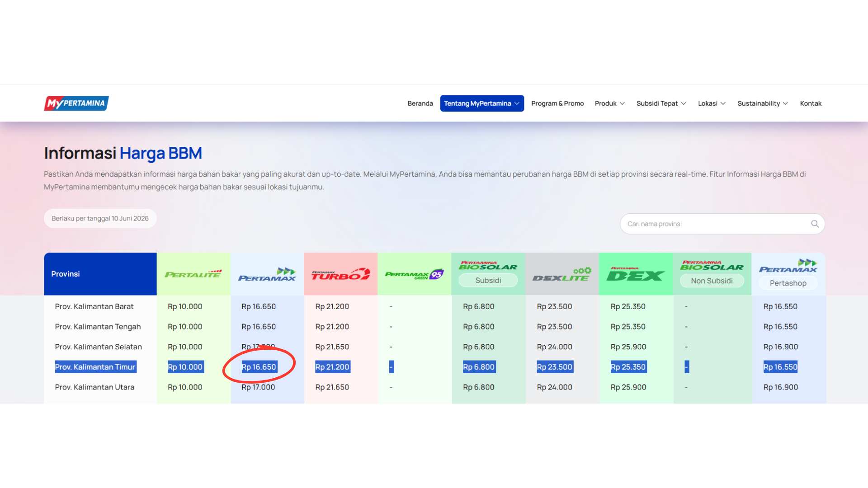Image resolution: width=868 pixels, height=488 pixels.
Task: Click the Pertamax Green 95 logo
Action: pyautogui.click(x=414, y=274)
